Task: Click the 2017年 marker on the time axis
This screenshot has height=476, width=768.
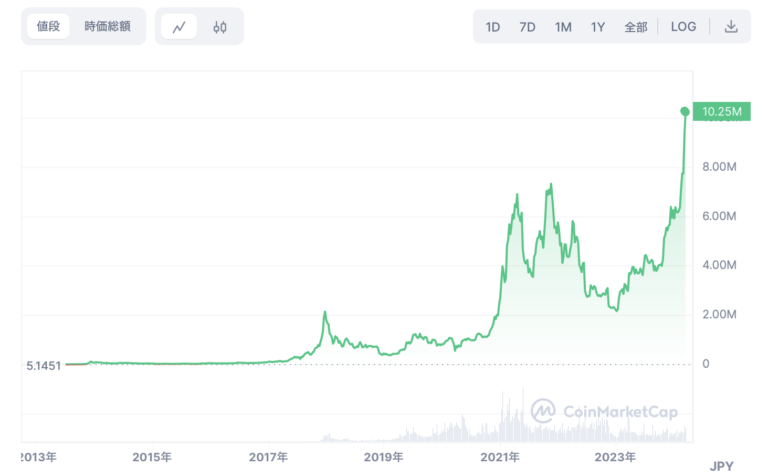Action: click(268, 457)
